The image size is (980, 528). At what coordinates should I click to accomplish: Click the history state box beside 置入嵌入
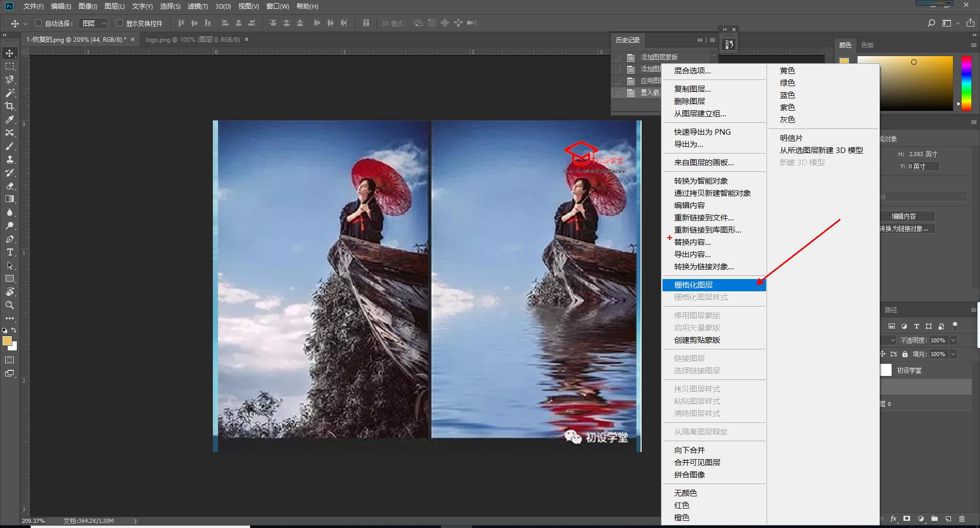[618, 93]
